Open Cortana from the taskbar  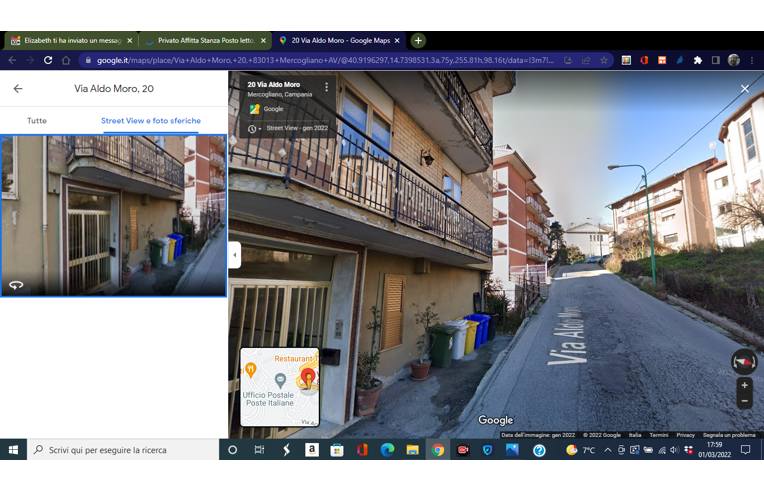pyautogui.click(x=232, y=450)
